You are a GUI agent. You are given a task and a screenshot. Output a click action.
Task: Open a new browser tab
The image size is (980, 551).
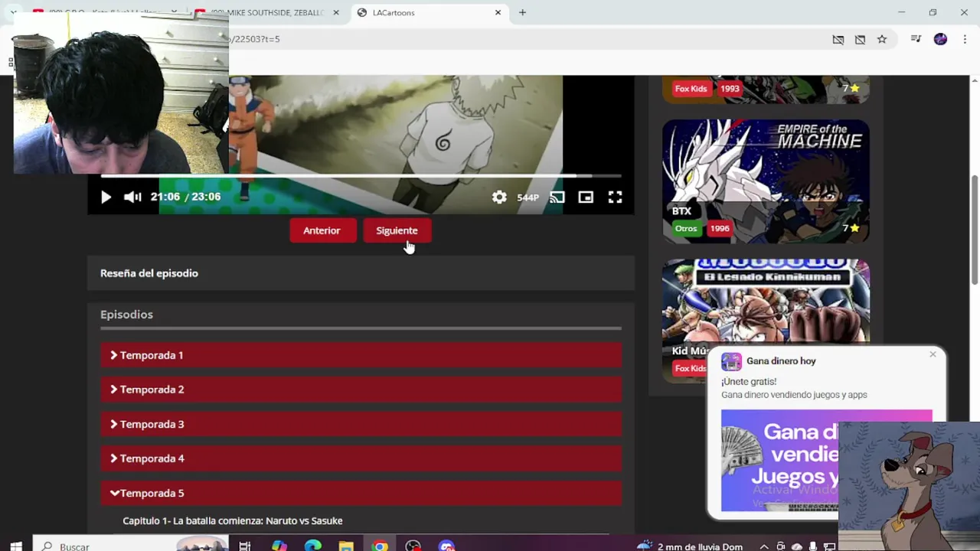[522, 13]
